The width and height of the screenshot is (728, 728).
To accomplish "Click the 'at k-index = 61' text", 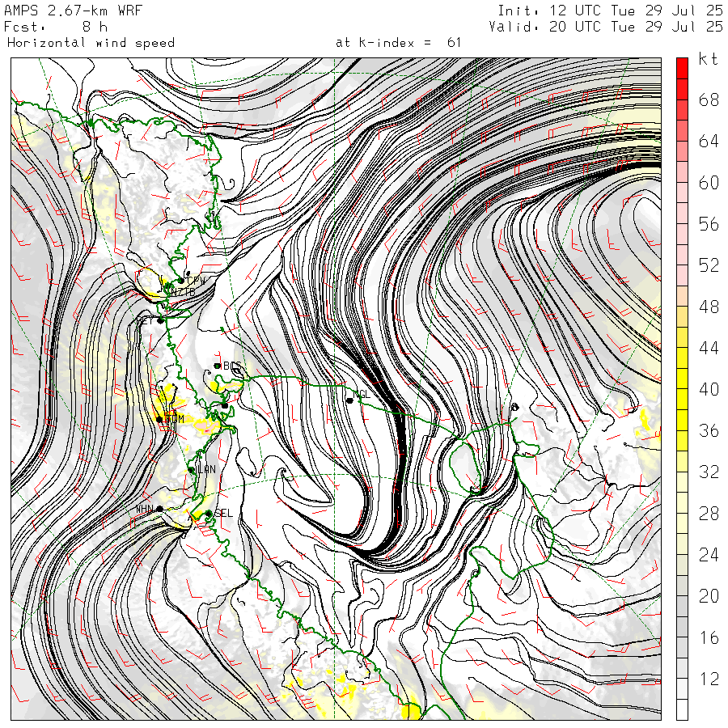I will point(398,43).
